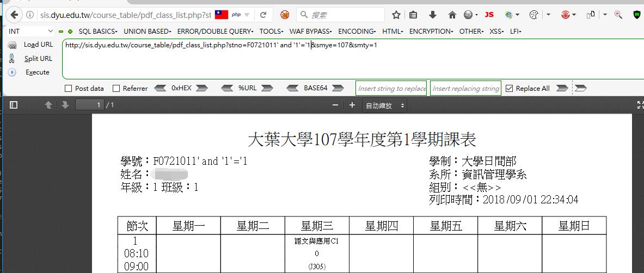Image resolution: width=644 pixels, height=273 pixels.
Task: Encode selection with right %URL arrow
Action: click(267, 88)
